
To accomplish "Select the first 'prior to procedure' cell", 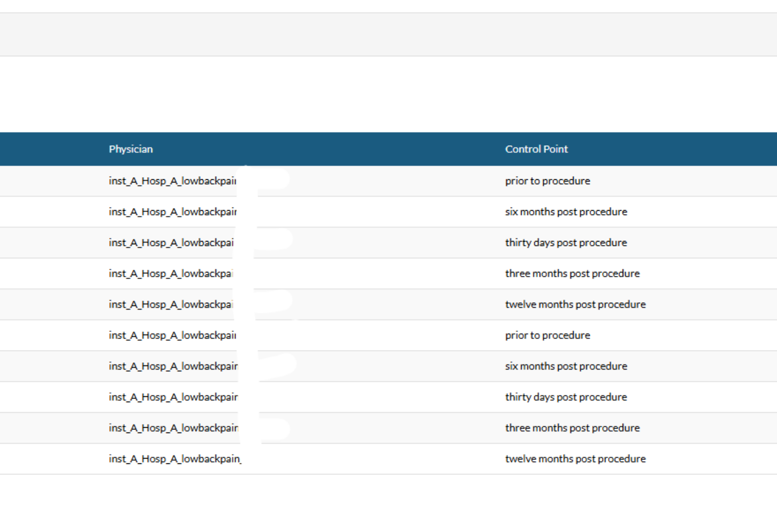I will [548, 181].
